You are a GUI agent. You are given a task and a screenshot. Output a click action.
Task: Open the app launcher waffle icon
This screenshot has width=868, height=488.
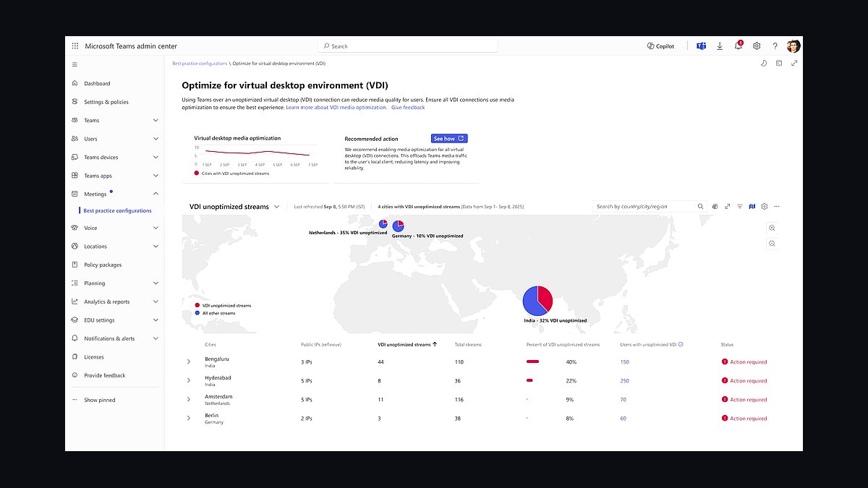click(x=75, y=46)
